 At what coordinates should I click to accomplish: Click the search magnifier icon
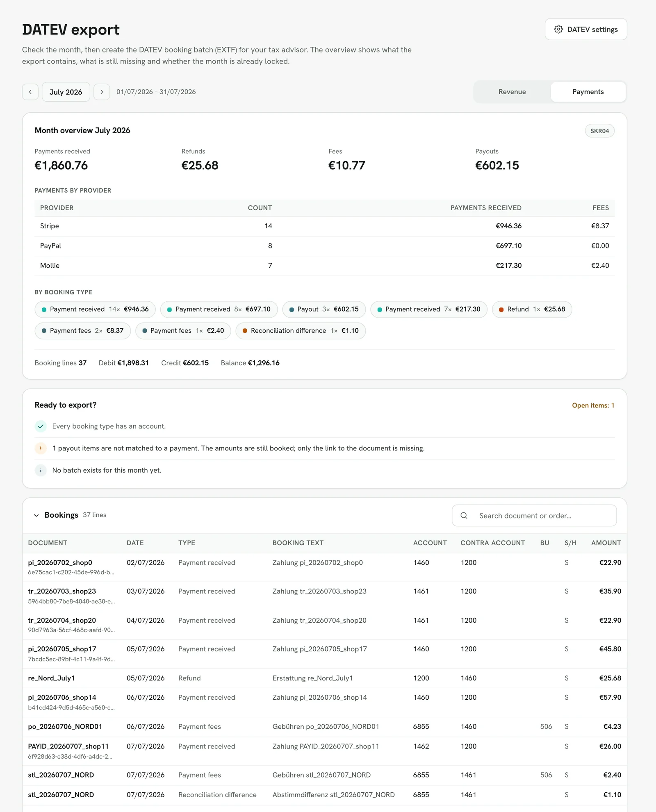click(464, 515)
